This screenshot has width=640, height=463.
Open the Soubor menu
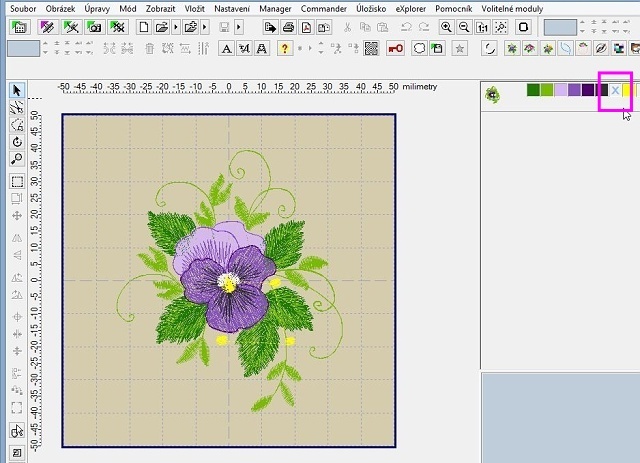[x=23, y=7]
